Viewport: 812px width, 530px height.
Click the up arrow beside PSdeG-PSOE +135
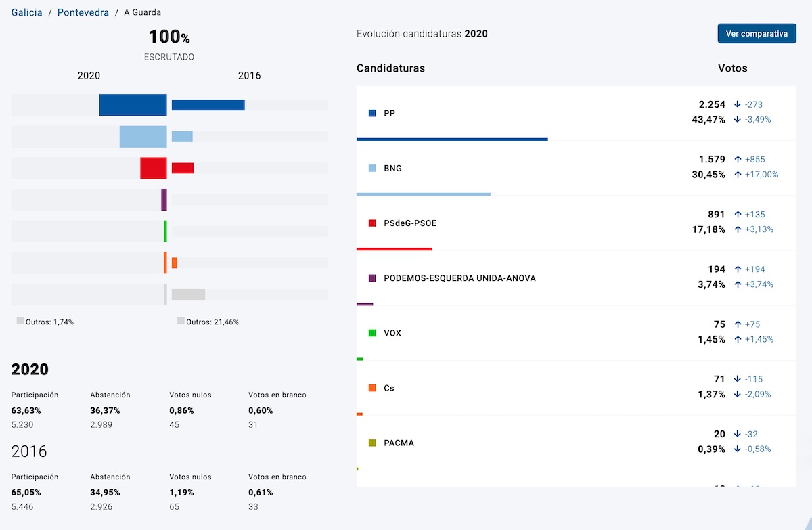pyautogui.click(x=737, y=214)
